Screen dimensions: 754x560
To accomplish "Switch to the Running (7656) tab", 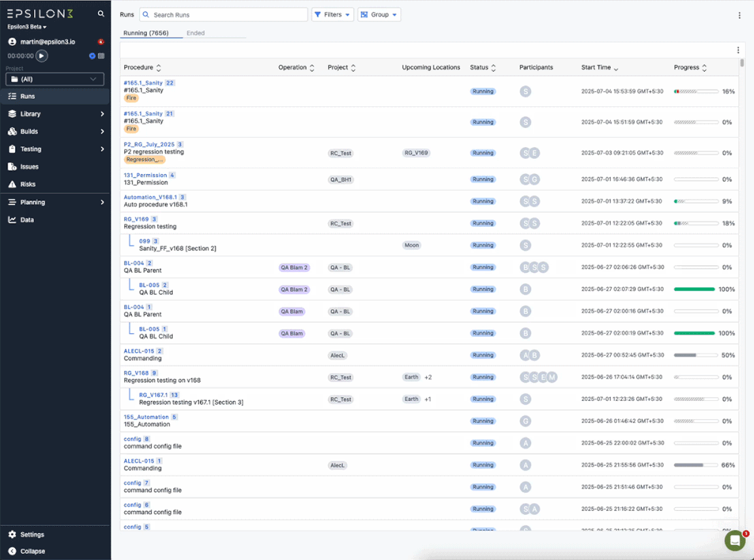I will coord(146,33).
